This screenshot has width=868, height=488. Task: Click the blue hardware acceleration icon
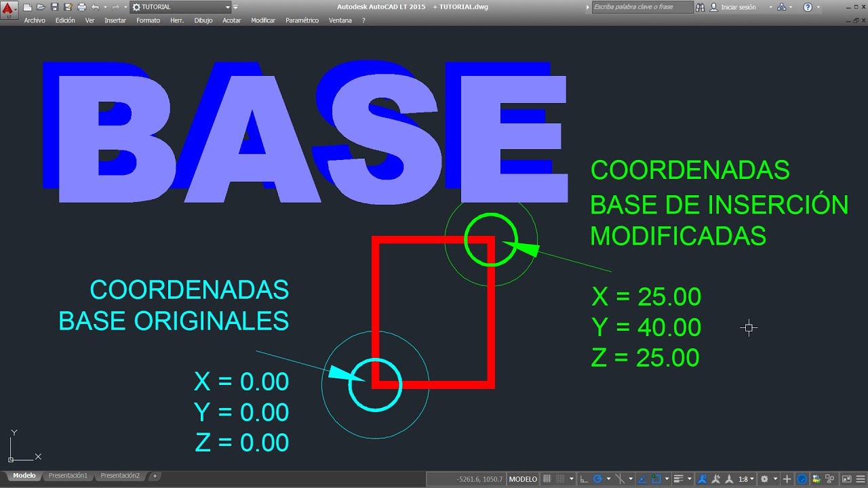pos(802,479)
